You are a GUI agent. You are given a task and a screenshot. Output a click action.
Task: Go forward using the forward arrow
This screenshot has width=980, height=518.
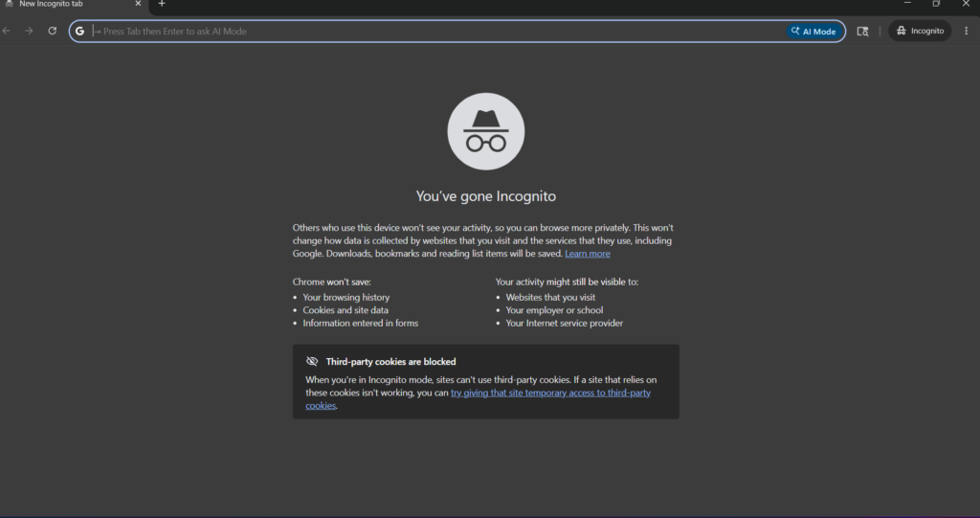[29, 31]
